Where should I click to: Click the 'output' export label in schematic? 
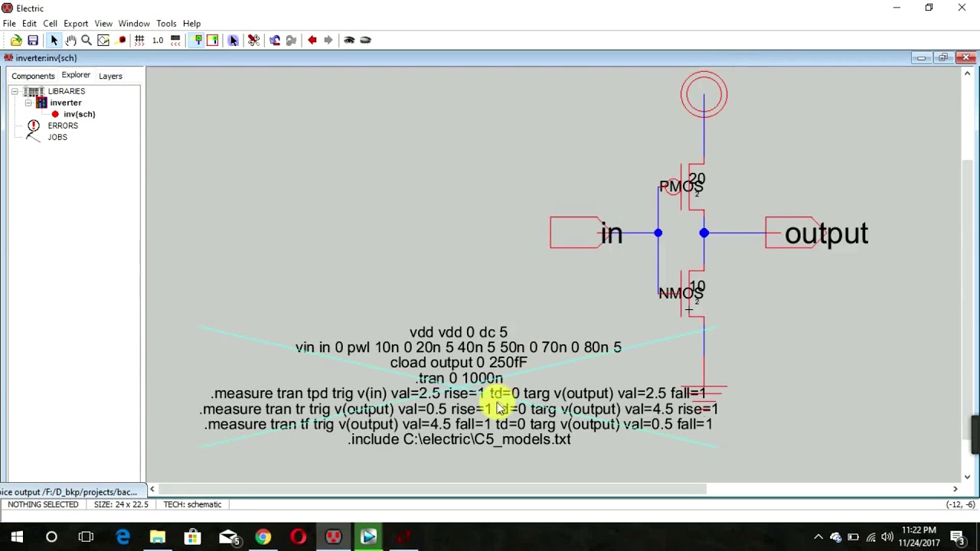(x=826, y=233)
